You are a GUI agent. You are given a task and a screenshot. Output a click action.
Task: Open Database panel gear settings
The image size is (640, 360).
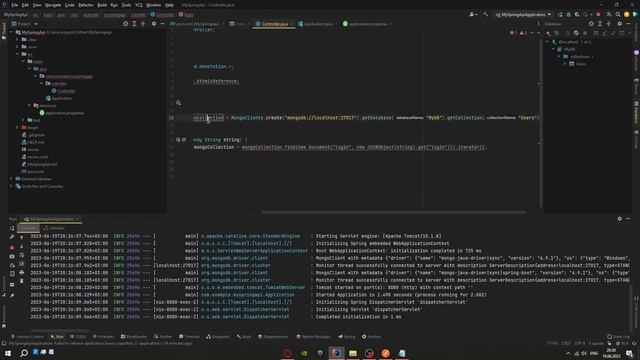[x=620, y=24]
